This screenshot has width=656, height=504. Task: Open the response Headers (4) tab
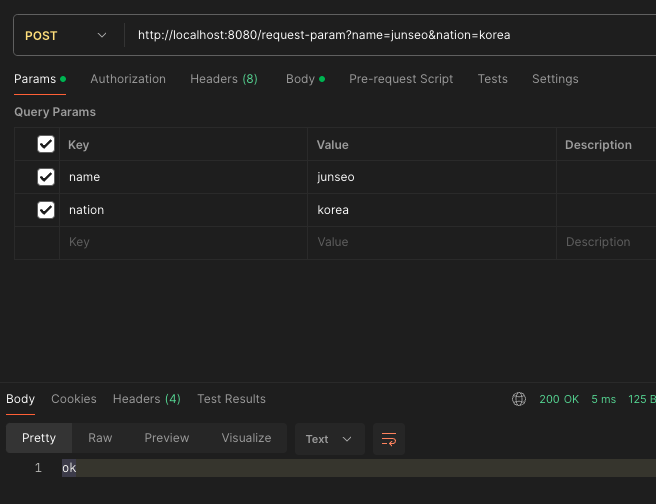147,399
